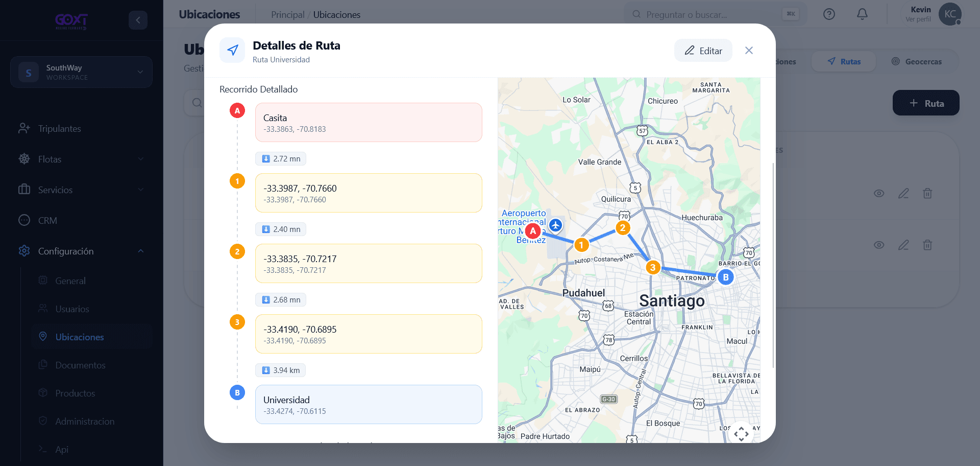View the second route via eye icon

(x=879, y=245)
